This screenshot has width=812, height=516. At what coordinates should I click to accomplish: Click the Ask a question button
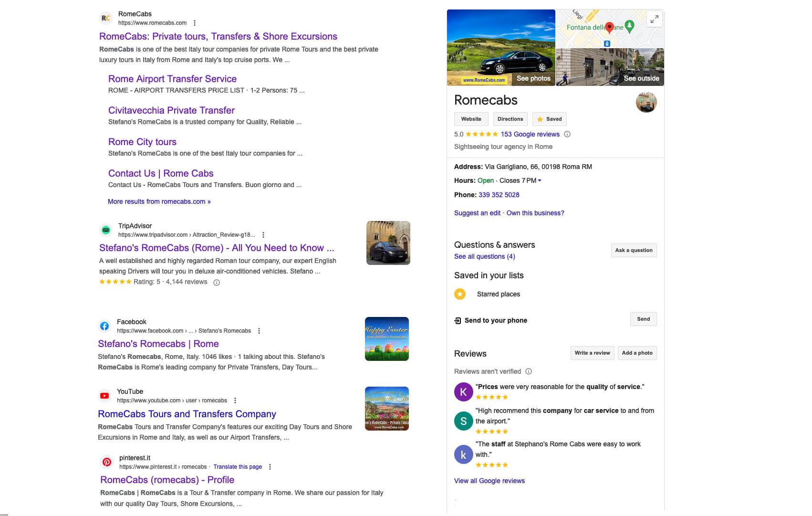(634, 250)
